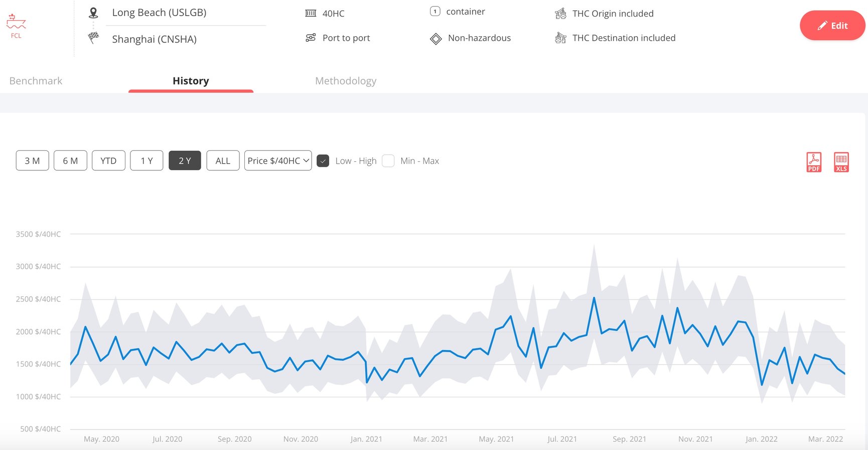Click the destination checkered flag icon

(x=93, y=38)
